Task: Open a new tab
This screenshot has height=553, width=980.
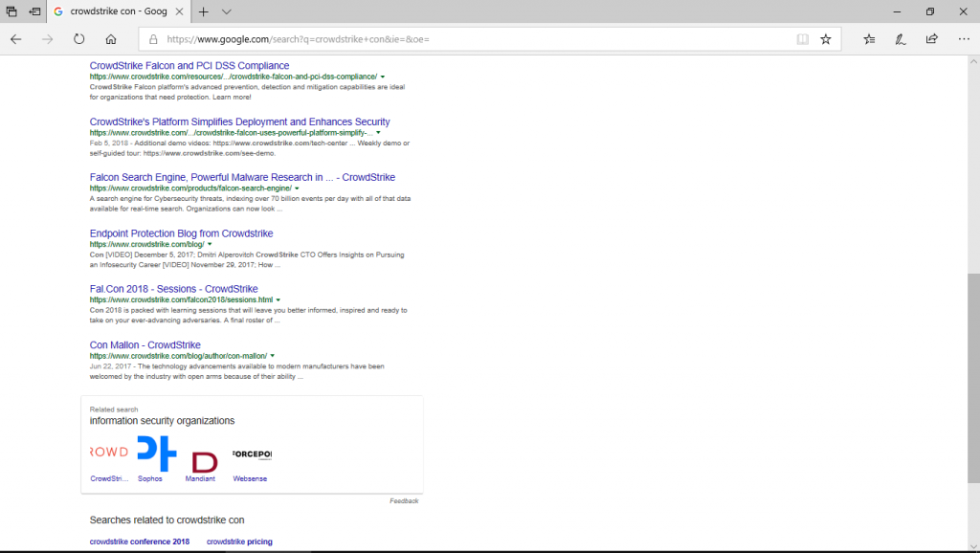Action: click(x=203, y=11)
